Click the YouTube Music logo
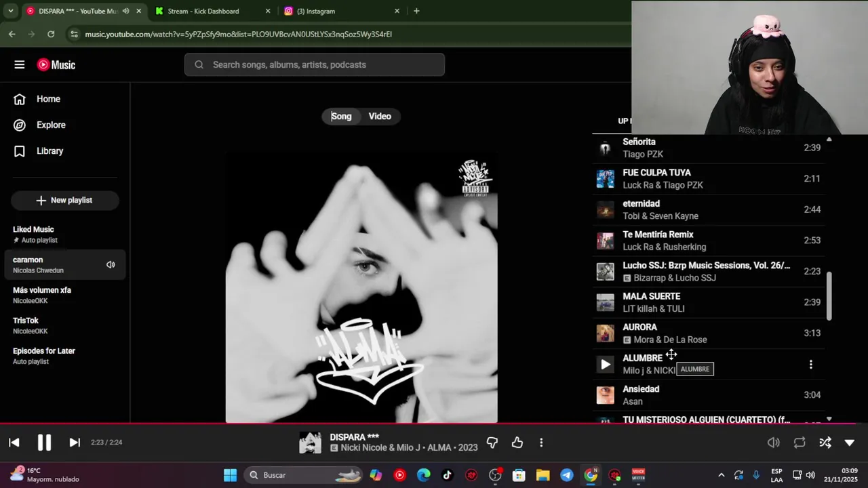The image size is (868, 488). coord(56,65)
